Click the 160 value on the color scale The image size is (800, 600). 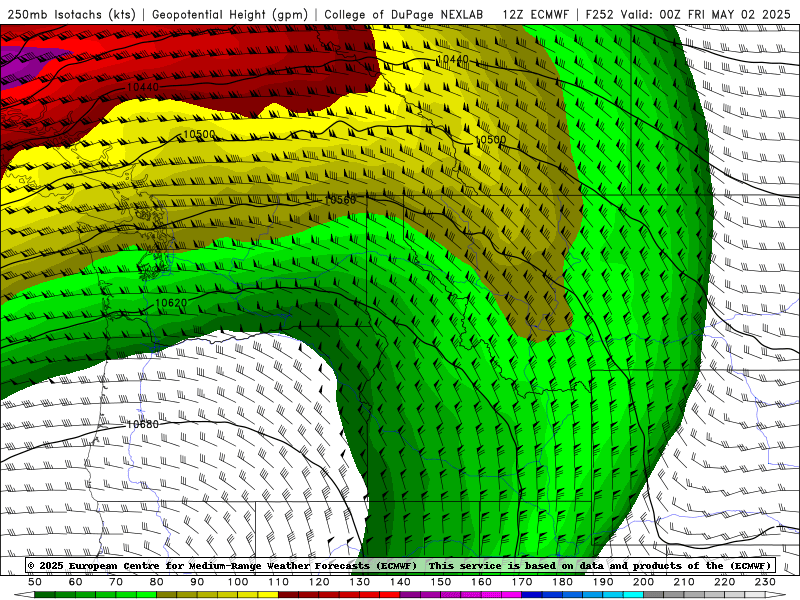pos(481,582)
